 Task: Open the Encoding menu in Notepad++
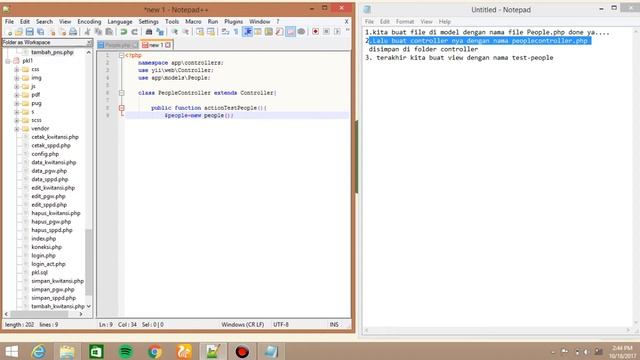(x=89, y=22)
